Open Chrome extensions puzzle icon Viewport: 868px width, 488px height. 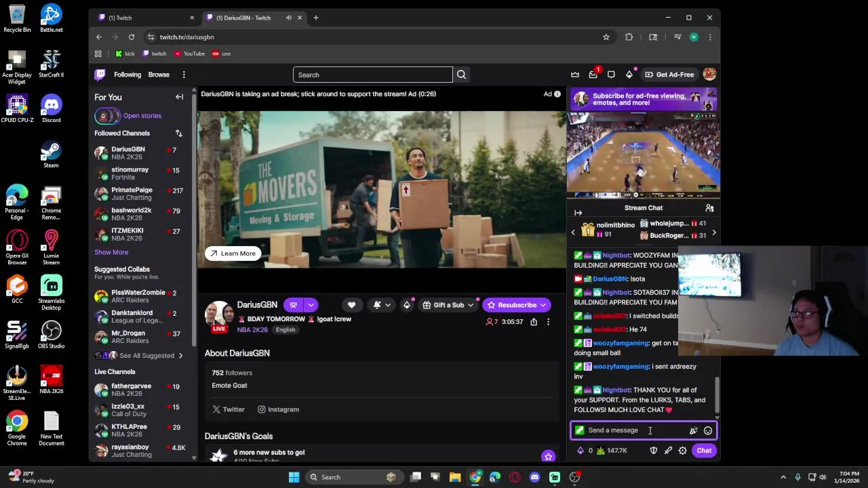(x=629, y=37)
